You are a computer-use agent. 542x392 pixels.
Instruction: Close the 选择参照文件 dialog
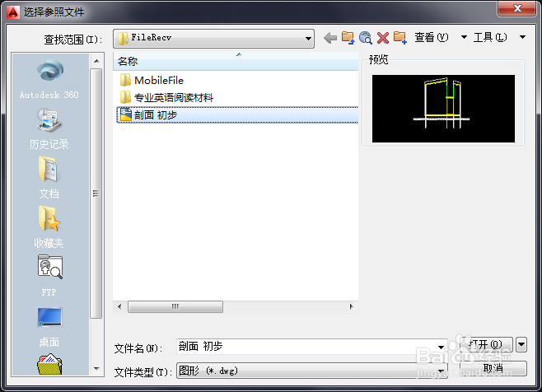517,8
